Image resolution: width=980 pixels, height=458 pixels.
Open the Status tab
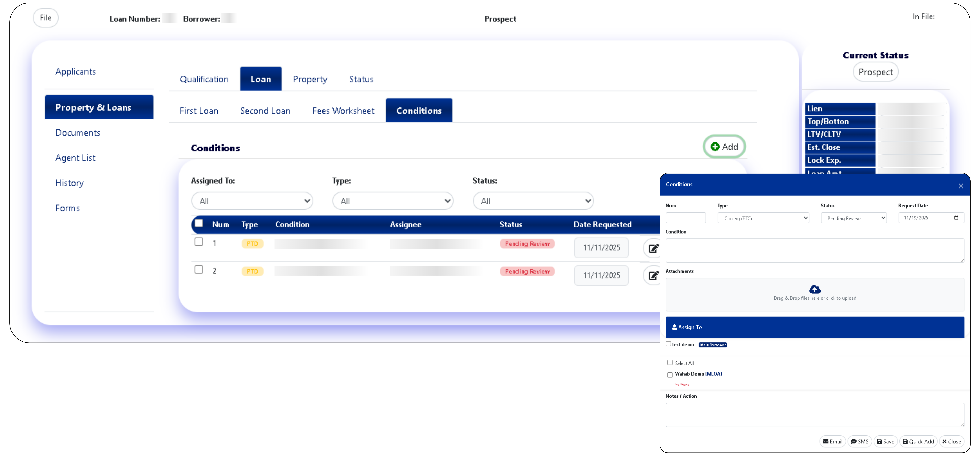(361, 79)
